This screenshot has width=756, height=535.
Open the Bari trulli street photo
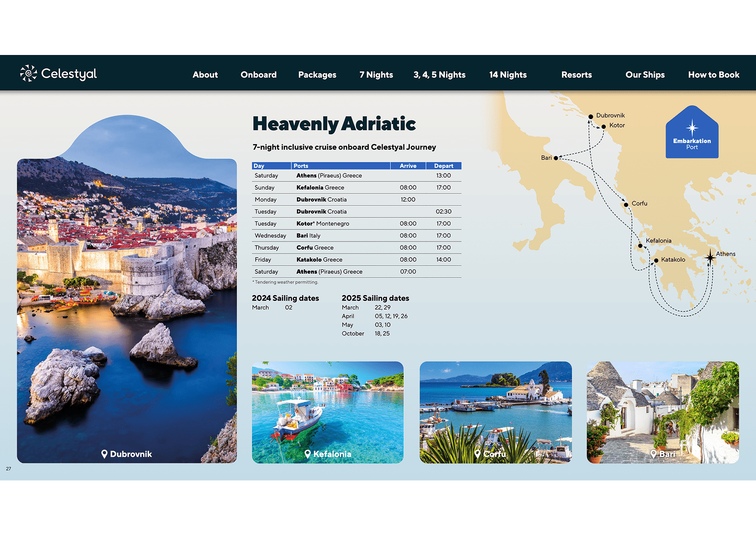pyautogui.click(x=663, y=412)
